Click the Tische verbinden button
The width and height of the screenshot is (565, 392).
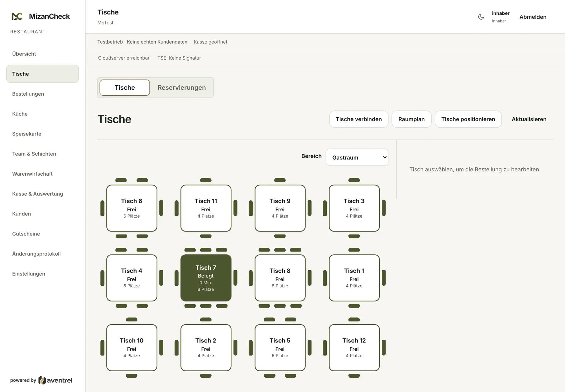pyautogui.click(x=359, y=119)
